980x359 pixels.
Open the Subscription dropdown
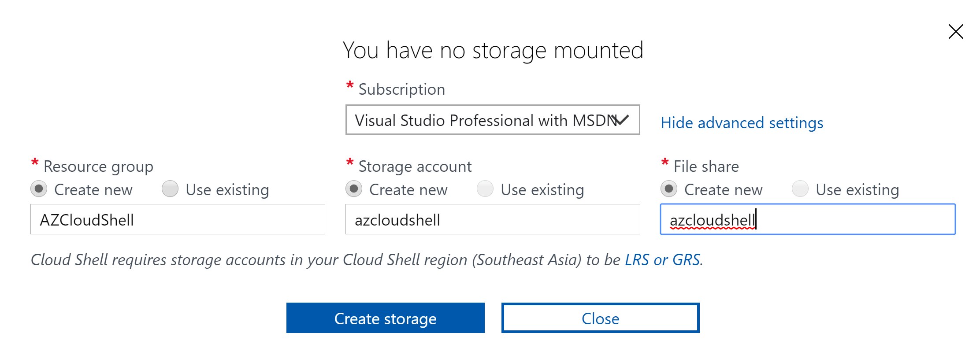tap(485, 120)
